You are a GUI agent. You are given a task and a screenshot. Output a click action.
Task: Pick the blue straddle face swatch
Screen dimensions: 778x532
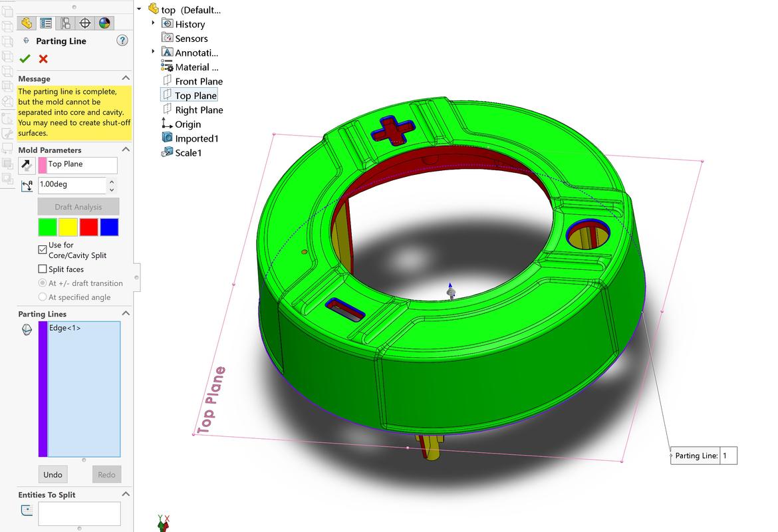109,227
